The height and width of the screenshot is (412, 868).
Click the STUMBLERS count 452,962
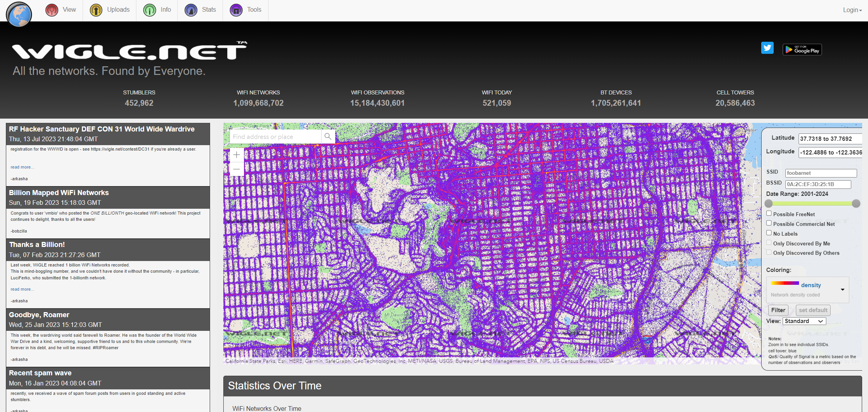[139, 103]
